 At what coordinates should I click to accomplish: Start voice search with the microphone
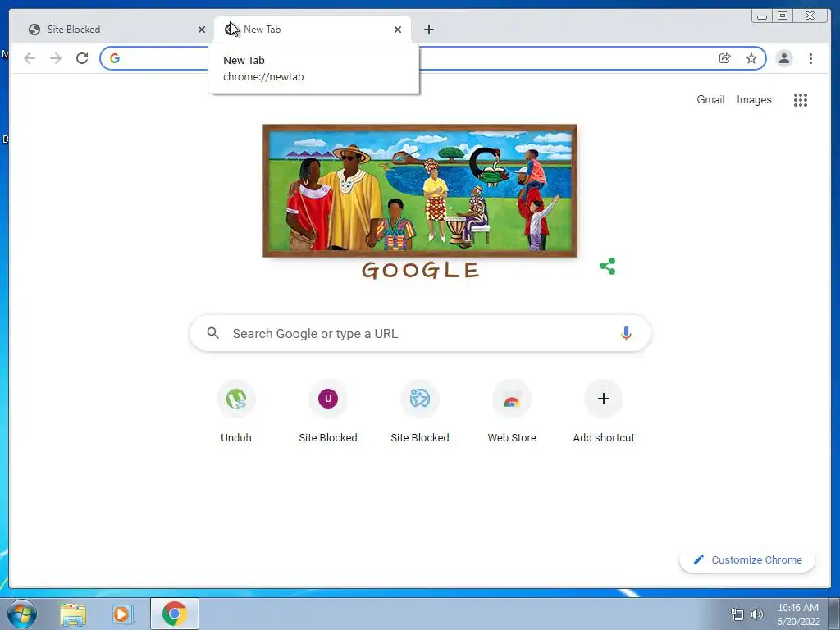tap(626, 333)
